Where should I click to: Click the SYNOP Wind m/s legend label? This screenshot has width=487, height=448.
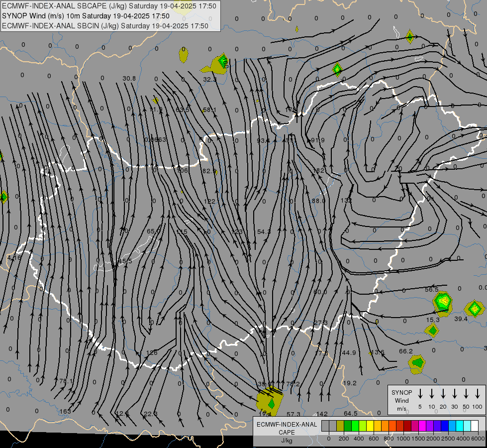pyautogui.click(x=401, y=400)
